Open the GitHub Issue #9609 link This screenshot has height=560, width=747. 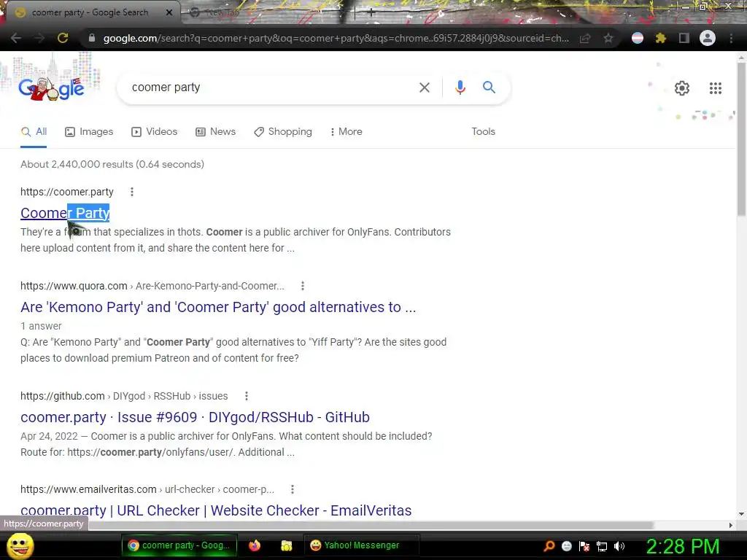pyautogui.click(x=195, y=417)
